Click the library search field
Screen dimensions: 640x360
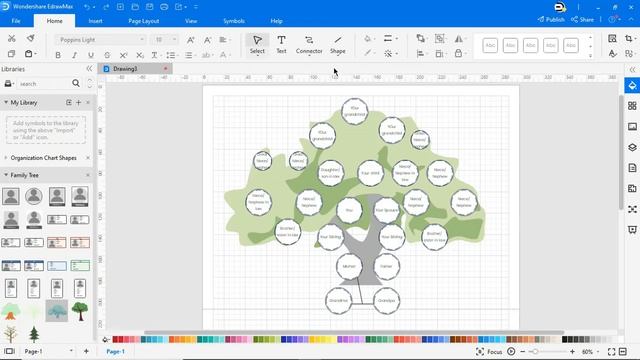(44, 84)
